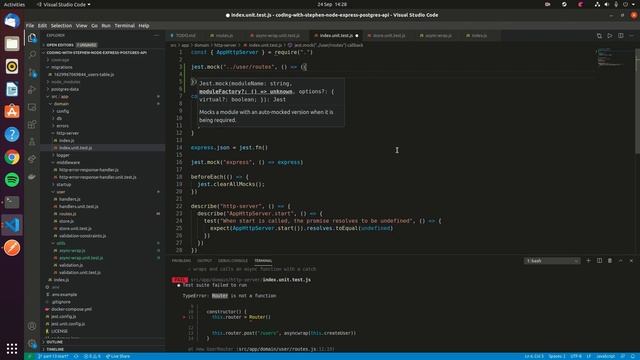The width and height of the screenshot is (640, 360).
Task: Click the git branch item in status bar
Action: pos(53,356)
